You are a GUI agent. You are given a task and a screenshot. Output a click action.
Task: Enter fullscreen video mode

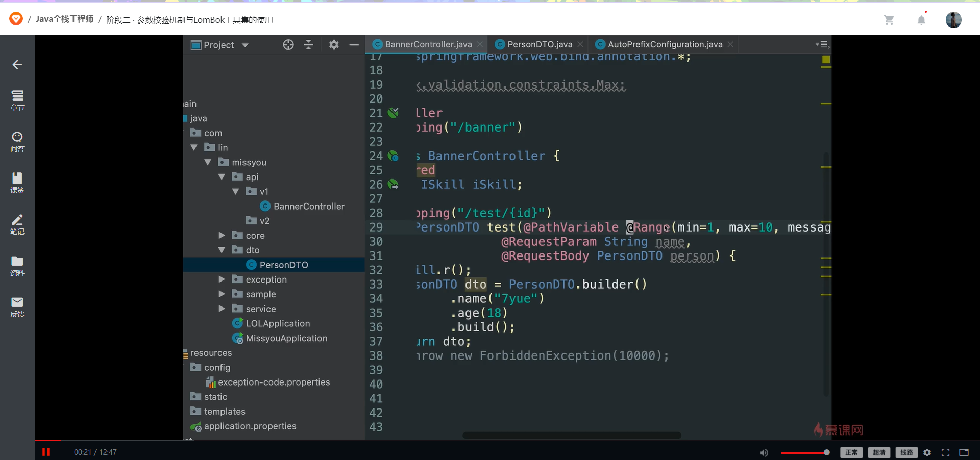coord(945,452)
